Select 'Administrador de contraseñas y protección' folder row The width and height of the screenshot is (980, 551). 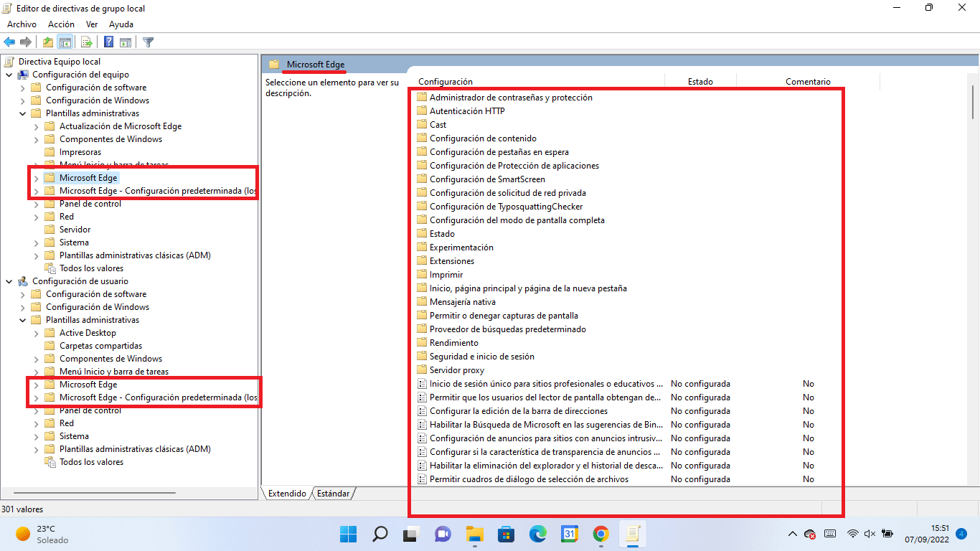point(511,98)
